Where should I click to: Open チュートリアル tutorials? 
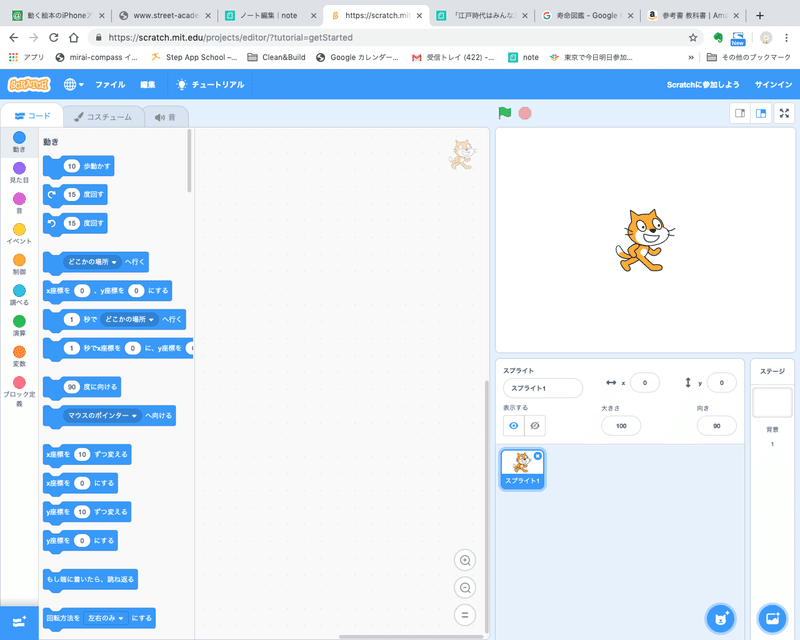coord(210,85)
